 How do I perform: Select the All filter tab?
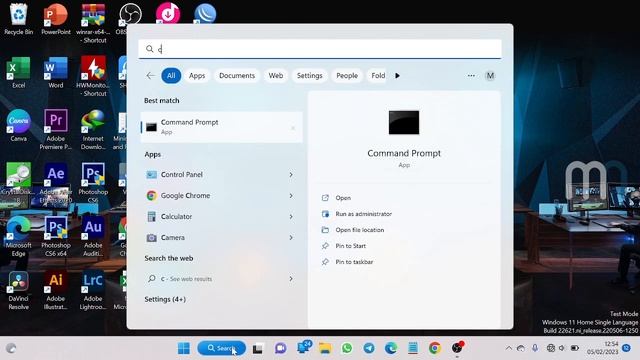pyautogui.click(x=171, y=76)
